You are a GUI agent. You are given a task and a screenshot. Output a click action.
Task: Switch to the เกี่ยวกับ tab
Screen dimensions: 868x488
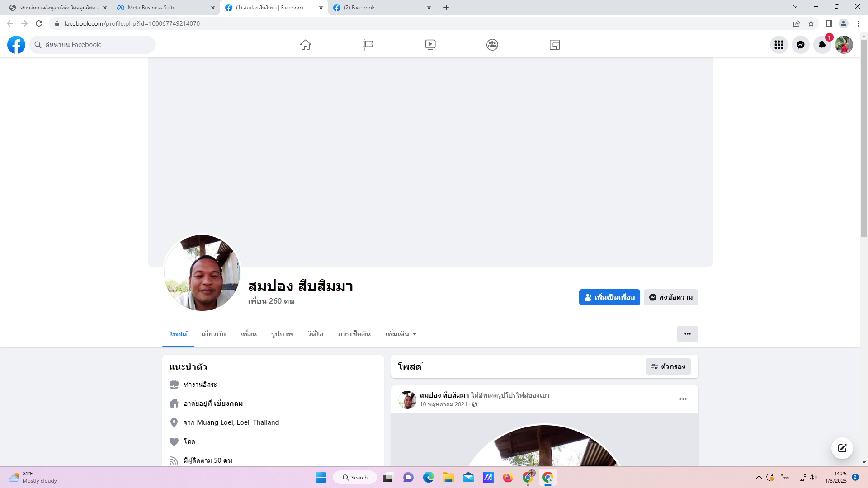pos(213,334)
